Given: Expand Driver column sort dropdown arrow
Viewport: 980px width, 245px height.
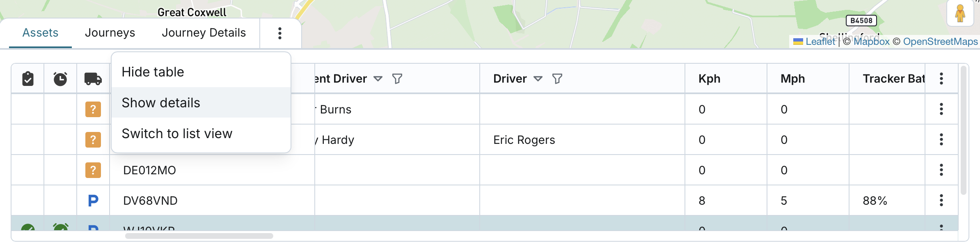Looking at the screenshot, I should 538,79.
